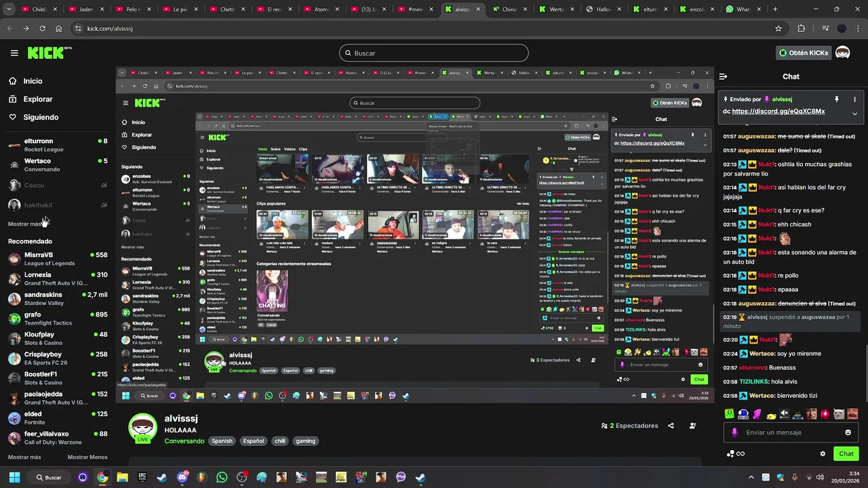Open MisrraVB recommended channel
This screenshot has height=488, width=868.
[x=57, y=259]
